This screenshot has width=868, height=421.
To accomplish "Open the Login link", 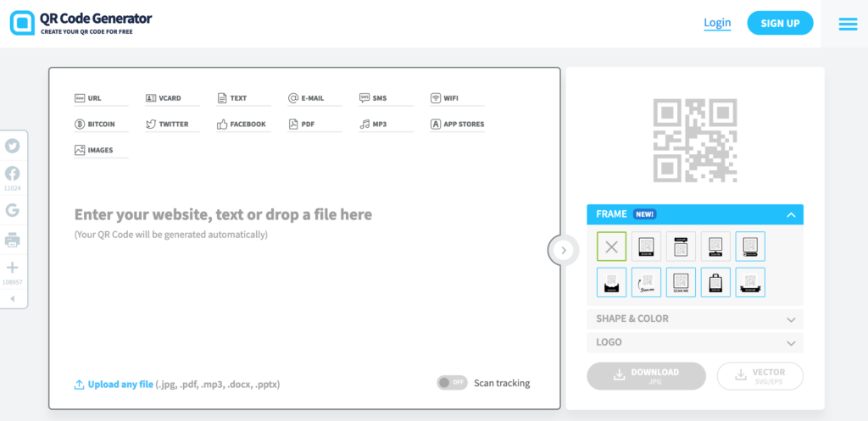I will pos(717,23).
